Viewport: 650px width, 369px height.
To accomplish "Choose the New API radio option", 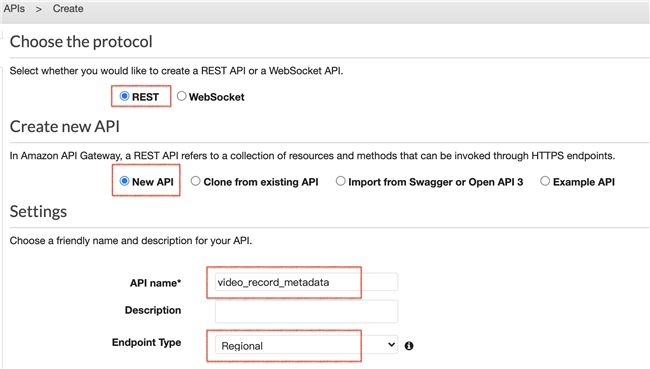I will [124, 181].
